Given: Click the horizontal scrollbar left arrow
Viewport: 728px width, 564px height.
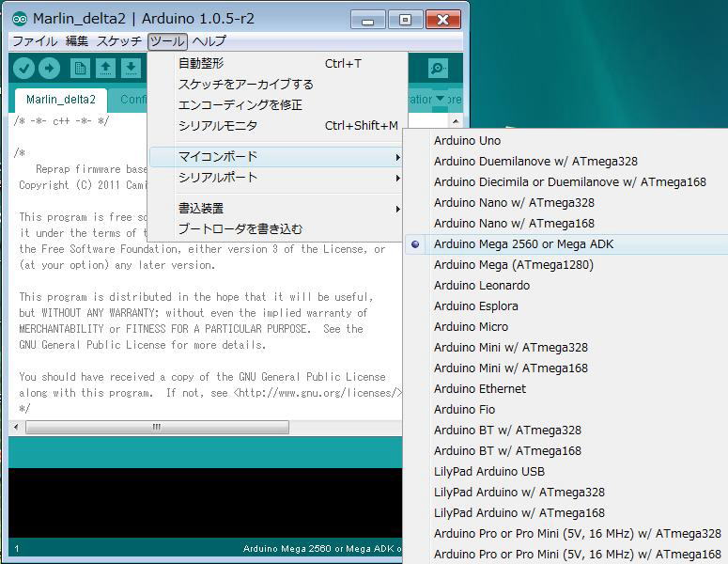Looking at the screenshot, I should 16,427.
